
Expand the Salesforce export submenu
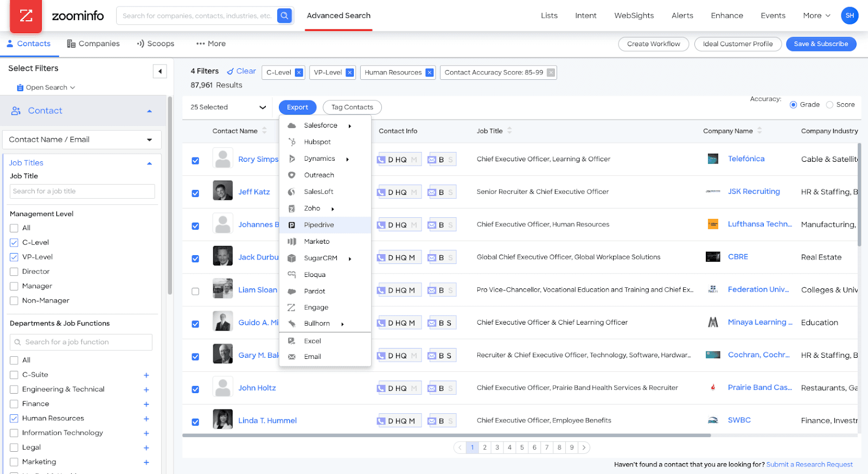350,126
